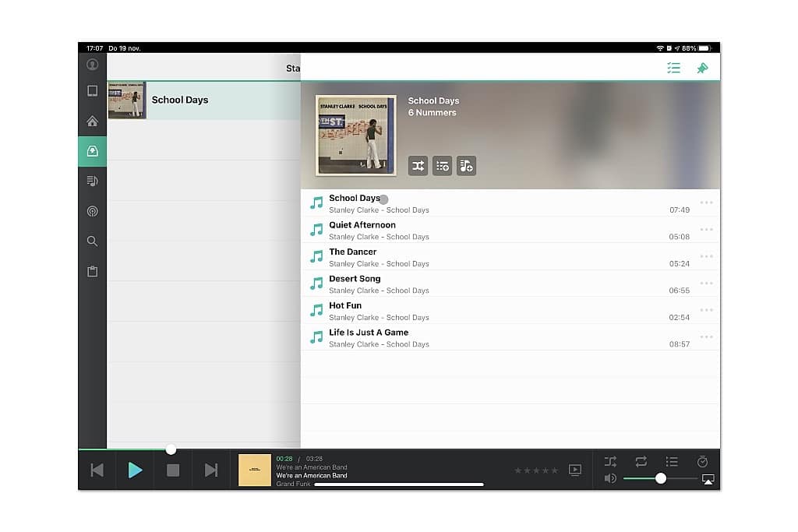Image resolution: width=798 pixels, height=532 pixels.
Task: Click the large School Days album cover
Action: (x=355, y=136)
